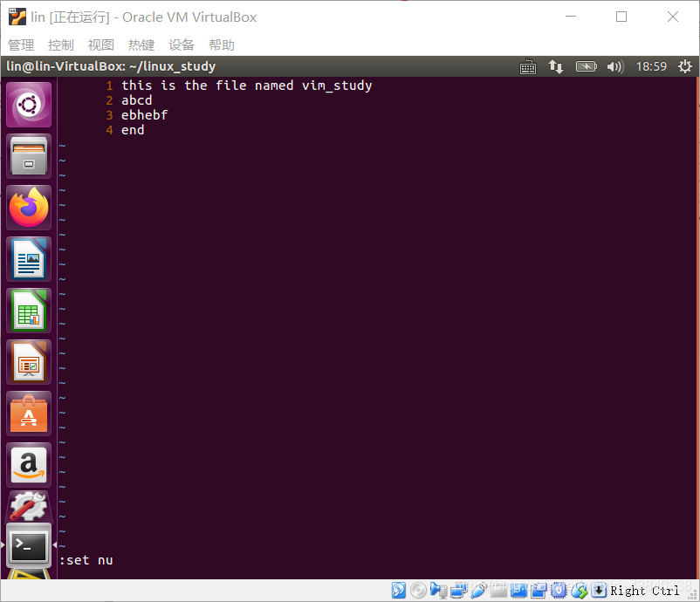Image resolution: width=700 pixels, height=602 pixels.
Task: Click the Amazon launcher in the dock
Action: [x=29, y=465]
